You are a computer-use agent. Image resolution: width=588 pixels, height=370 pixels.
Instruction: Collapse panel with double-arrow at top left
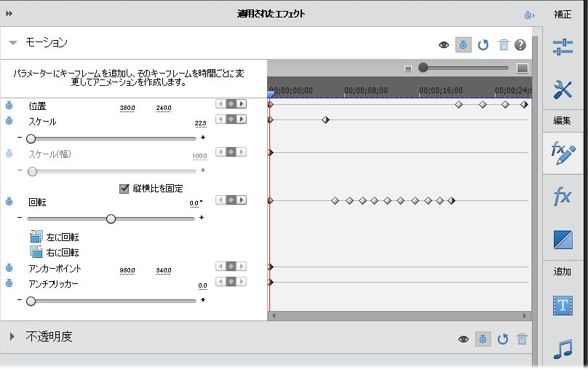pos(9,14)
